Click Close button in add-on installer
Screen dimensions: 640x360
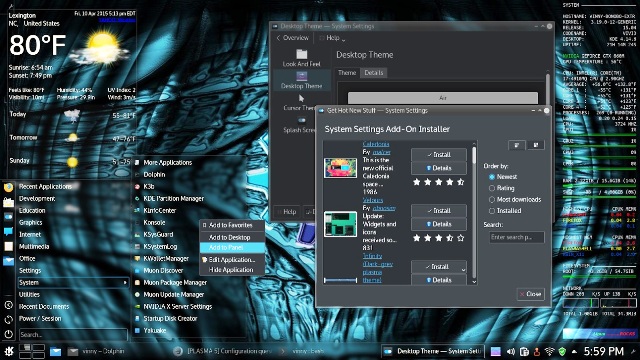coord(531,294)
